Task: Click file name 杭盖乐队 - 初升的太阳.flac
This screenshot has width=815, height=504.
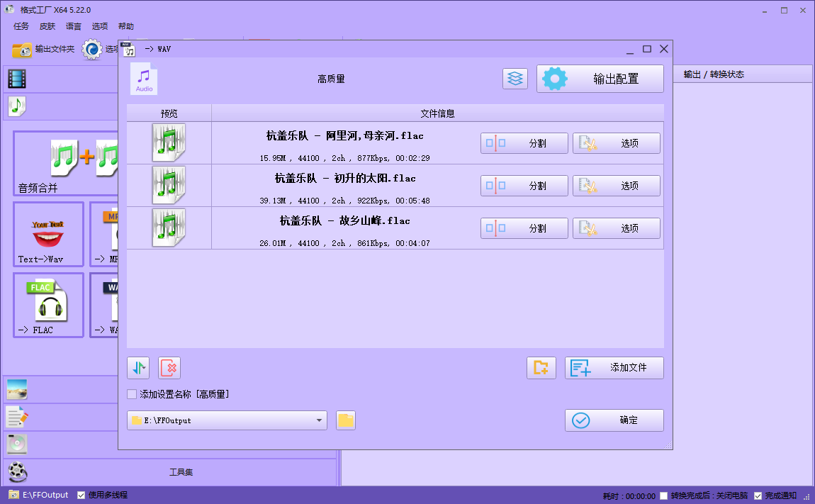Action: 344,179
